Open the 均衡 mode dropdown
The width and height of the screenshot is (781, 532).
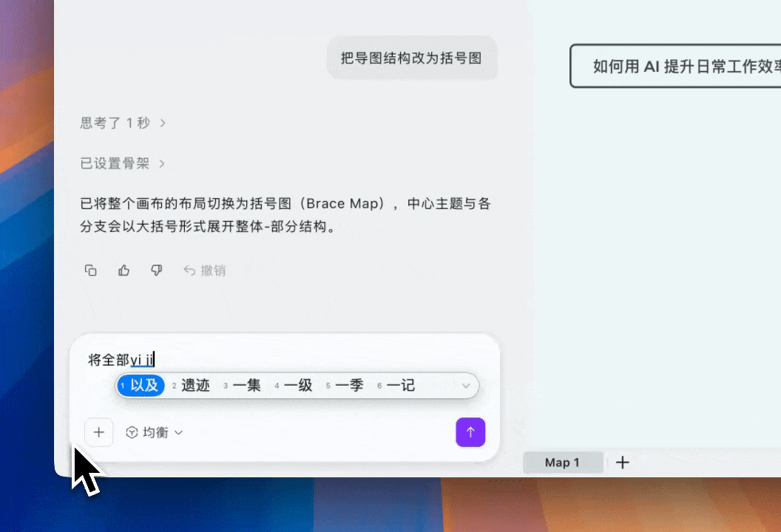point(155,432)
